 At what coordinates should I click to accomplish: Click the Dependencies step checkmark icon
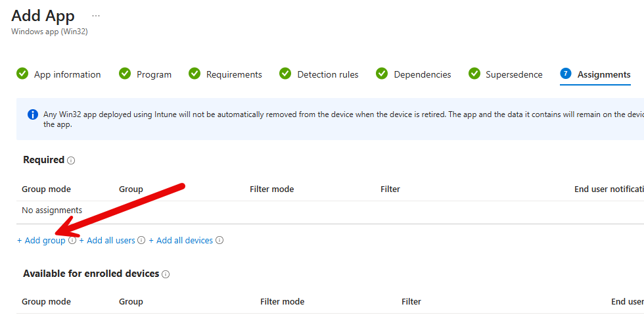(x=382, y=74)
